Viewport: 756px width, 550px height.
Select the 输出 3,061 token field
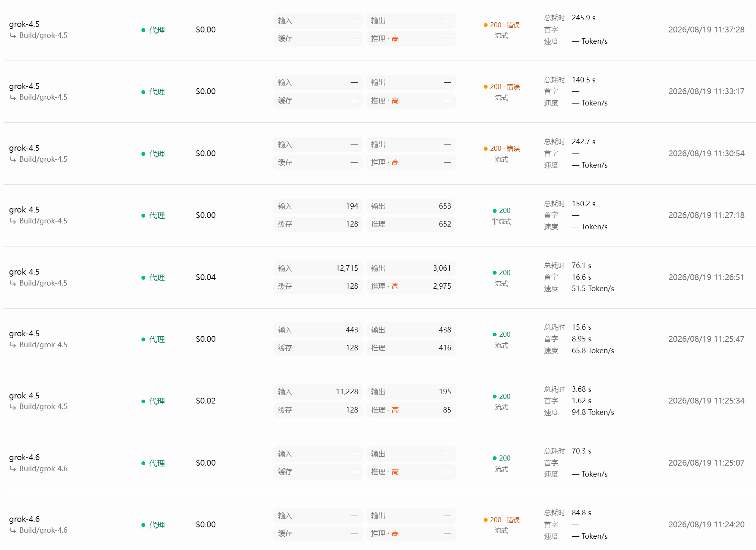click(411, 268)
